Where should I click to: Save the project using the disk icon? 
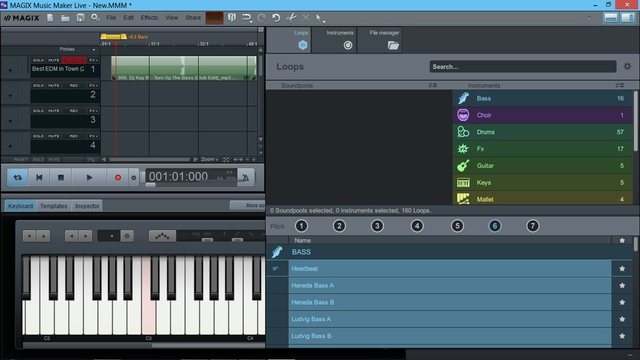[x=80, y=18]
